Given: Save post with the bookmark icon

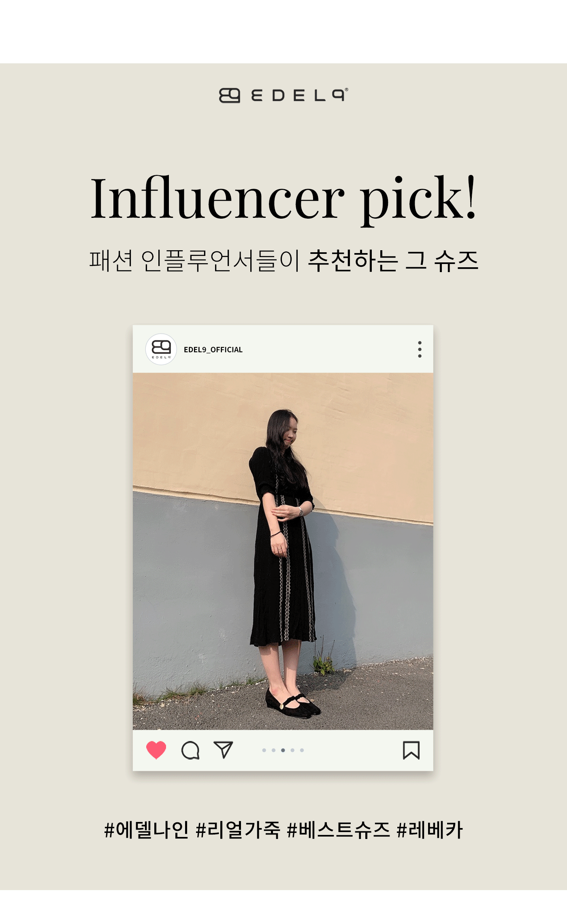Looking at the screenshot, I should pos(411,750).
